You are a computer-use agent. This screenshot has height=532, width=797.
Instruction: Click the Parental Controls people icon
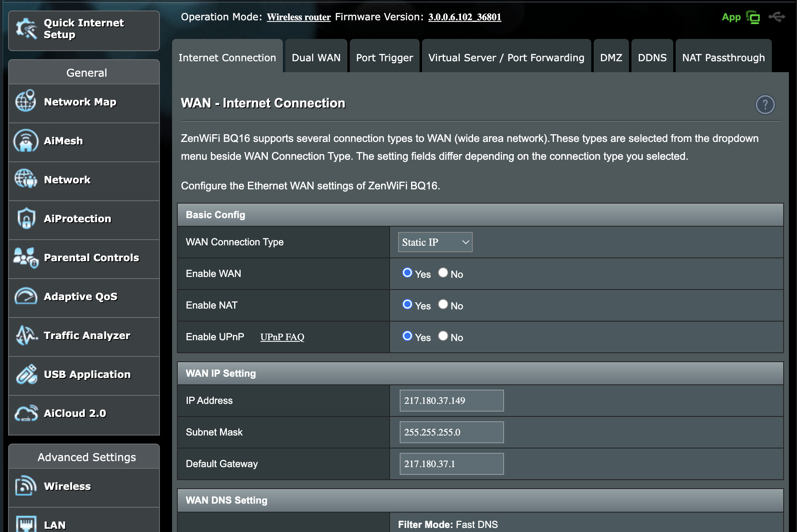point(26,257)
